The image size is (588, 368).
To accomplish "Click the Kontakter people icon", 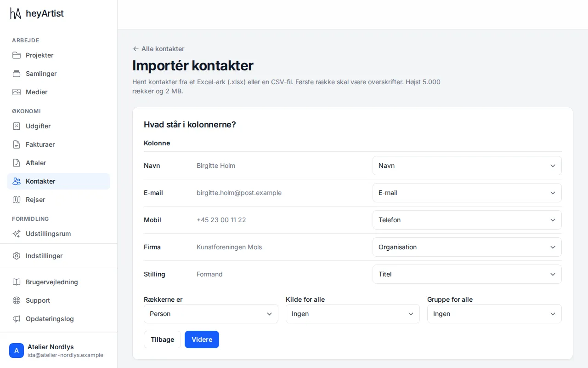I will tap(17, 181).
